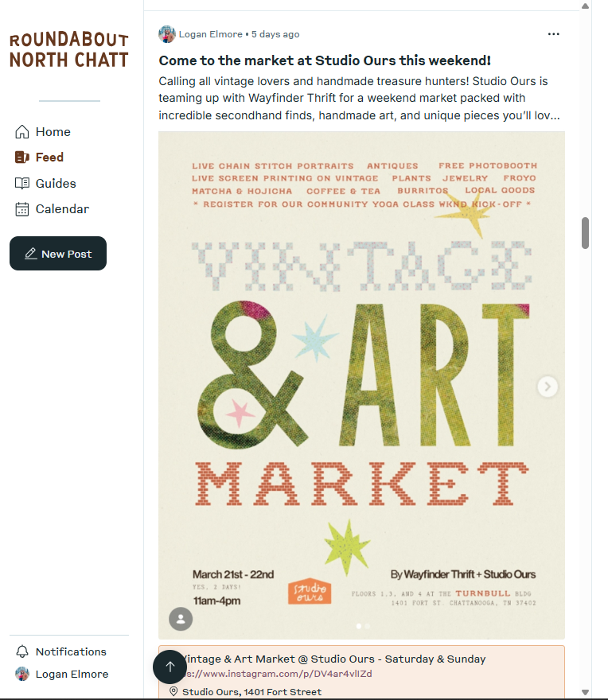608x700 pixels.
Task: Open the Guides section
Action: (x=55, y=183)
